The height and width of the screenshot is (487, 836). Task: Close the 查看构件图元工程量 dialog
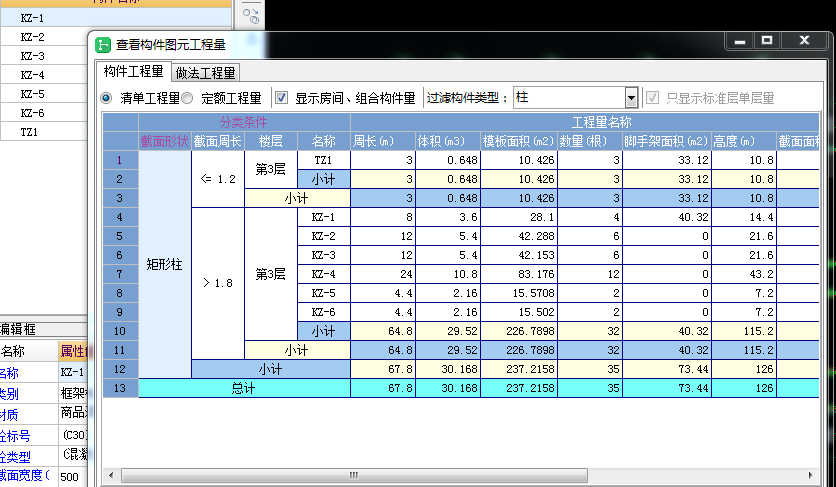point(805,41)
